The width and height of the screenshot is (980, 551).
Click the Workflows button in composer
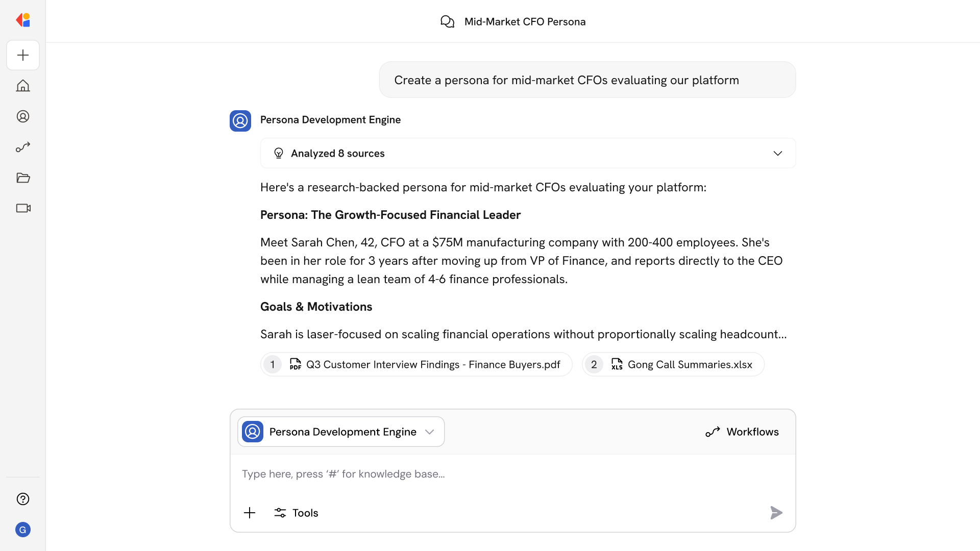click(x=742, y=432)
